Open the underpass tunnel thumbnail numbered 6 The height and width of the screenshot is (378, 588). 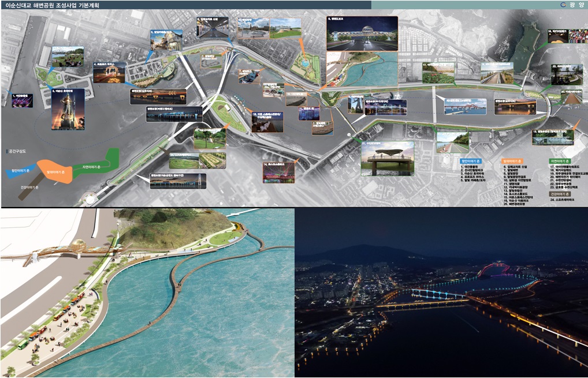click(x=213, y=27)
